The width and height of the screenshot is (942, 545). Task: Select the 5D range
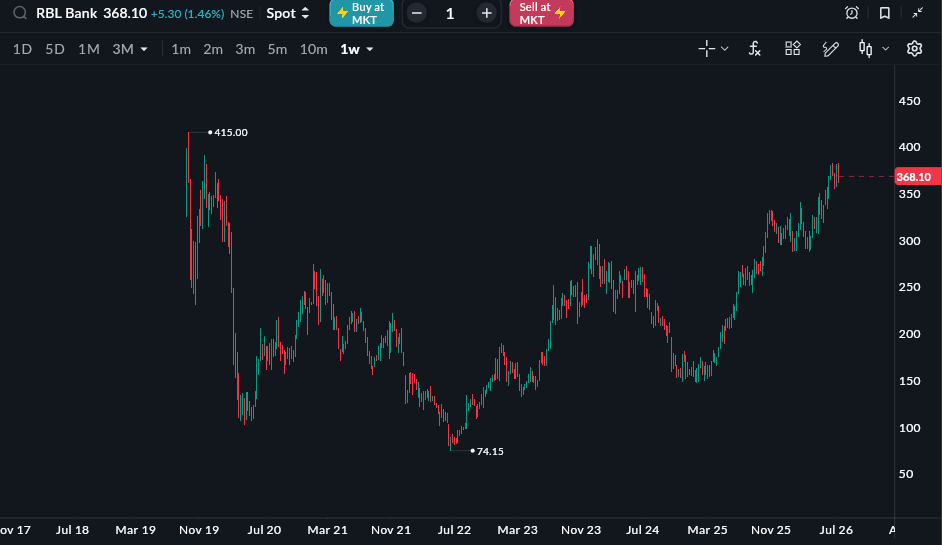pos(55,49)
